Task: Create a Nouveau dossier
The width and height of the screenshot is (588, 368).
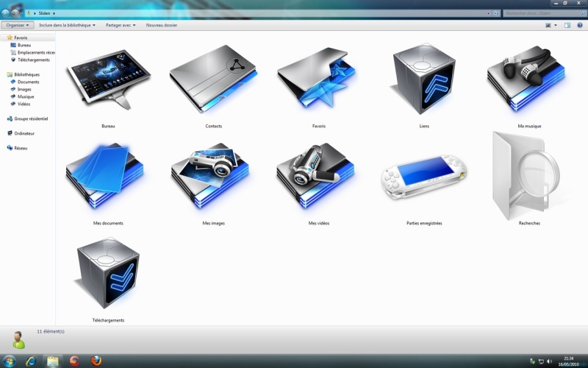Action: [161, 25]
